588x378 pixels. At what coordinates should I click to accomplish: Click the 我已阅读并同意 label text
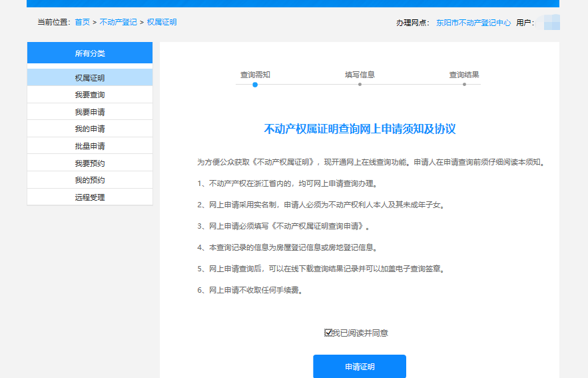pyautogui.click(x=360, y=333)
